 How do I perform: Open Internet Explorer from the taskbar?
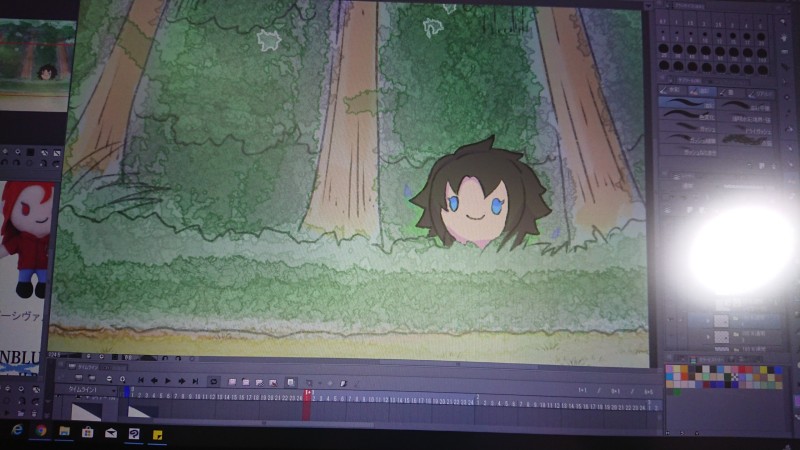click(17, 430)
